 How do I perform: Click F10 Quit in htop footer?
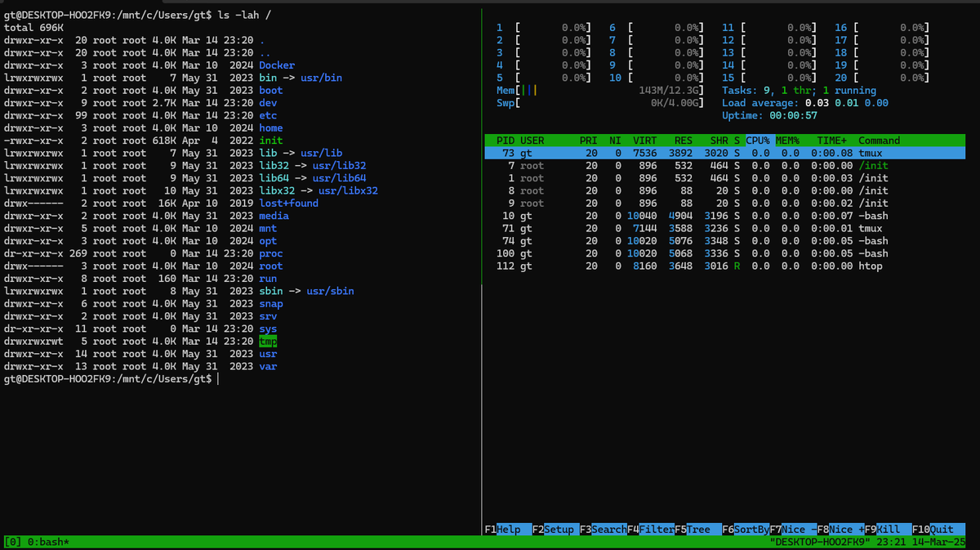pyautogui.click(x=938, y=530)
